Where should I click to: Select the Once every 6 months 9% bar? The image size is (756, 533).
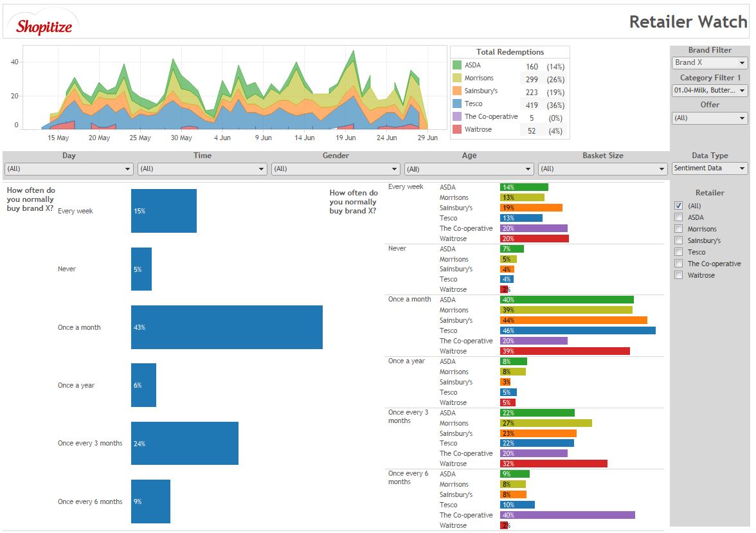point(150,501)
